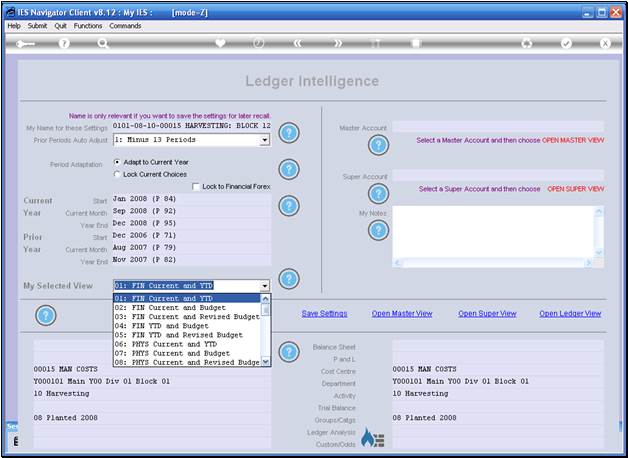Choose 07: PHYS Current and Budget
Image resolution: width=628 pixels, height=458 pixels.
pos(187,354)
